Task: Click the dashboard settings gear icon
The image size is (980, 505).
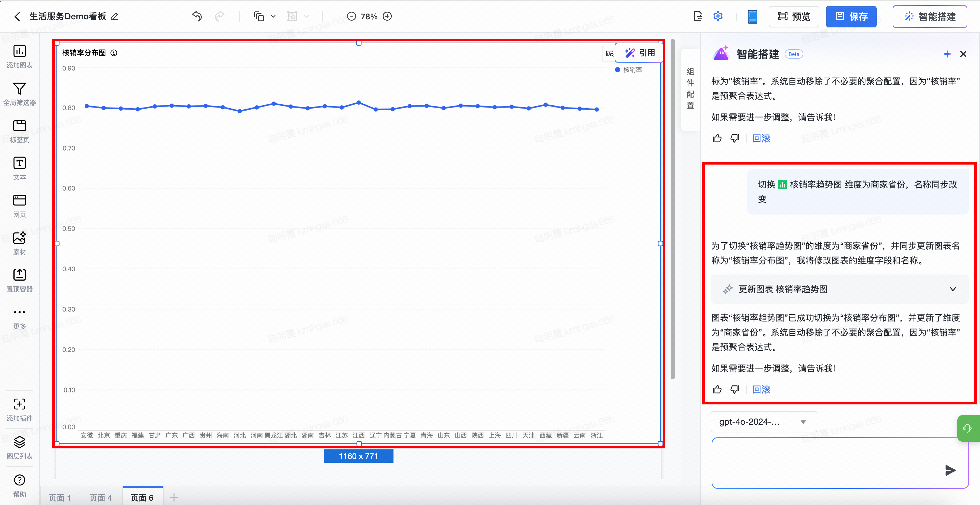Action: (x=717, y=16)
